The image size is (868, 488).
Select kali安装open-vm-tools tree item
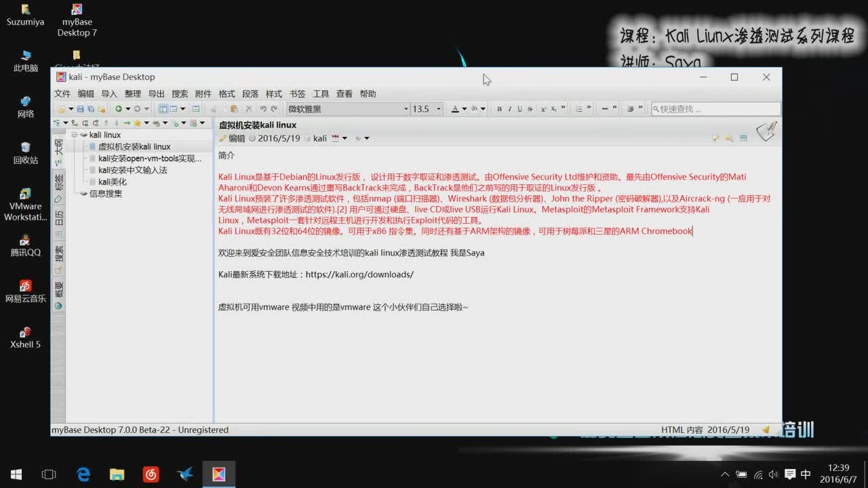[x=150, y=159]
